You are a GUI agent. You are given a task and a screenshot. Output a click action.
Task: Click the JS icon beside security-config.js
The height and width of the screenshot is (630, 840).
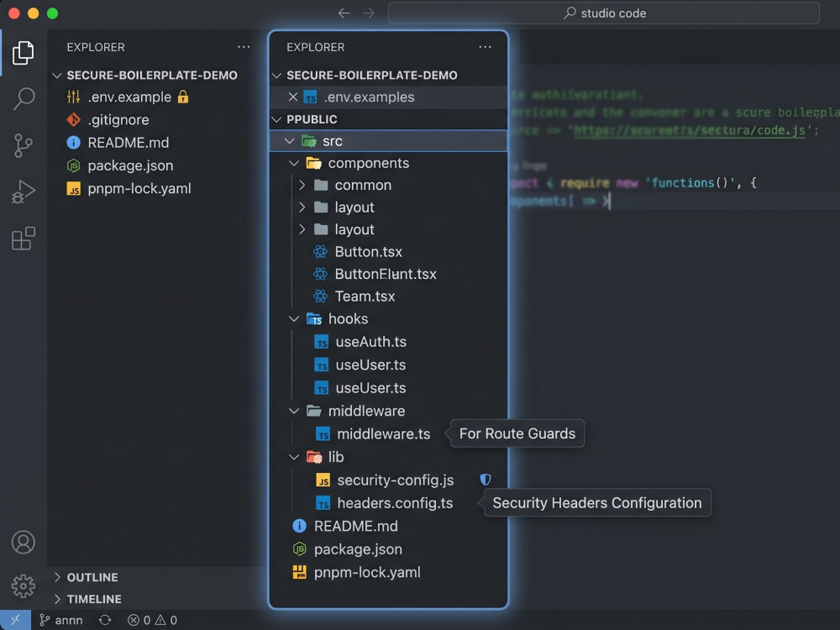click(323, 480)
